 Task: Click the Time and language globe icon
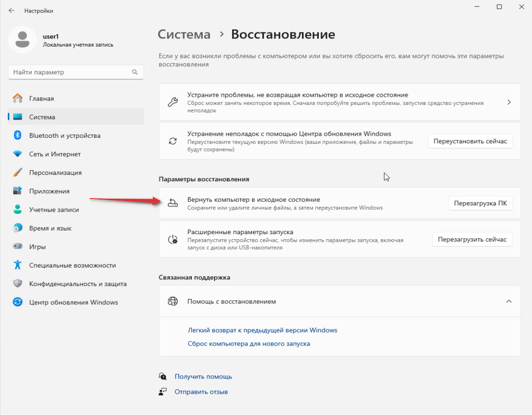click(x=18, y=228)
